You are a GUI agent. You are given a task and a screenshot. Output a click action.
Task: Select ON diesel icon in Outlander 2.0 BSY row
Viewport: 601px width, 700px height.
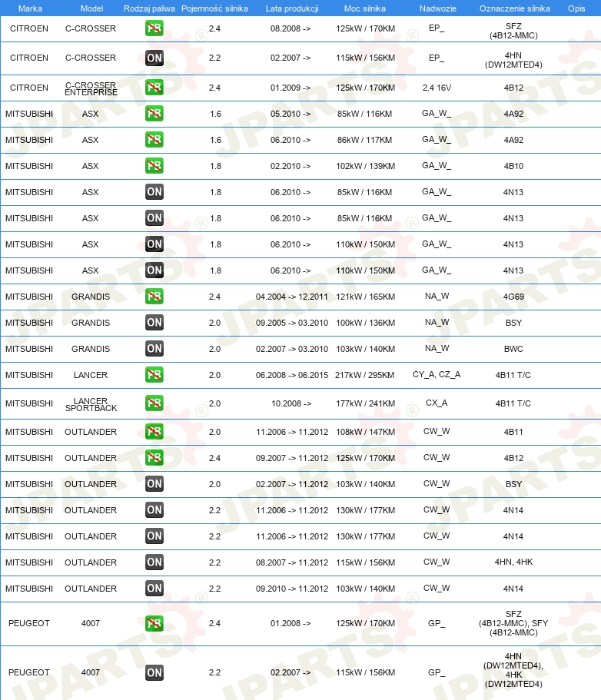[154, 484]
